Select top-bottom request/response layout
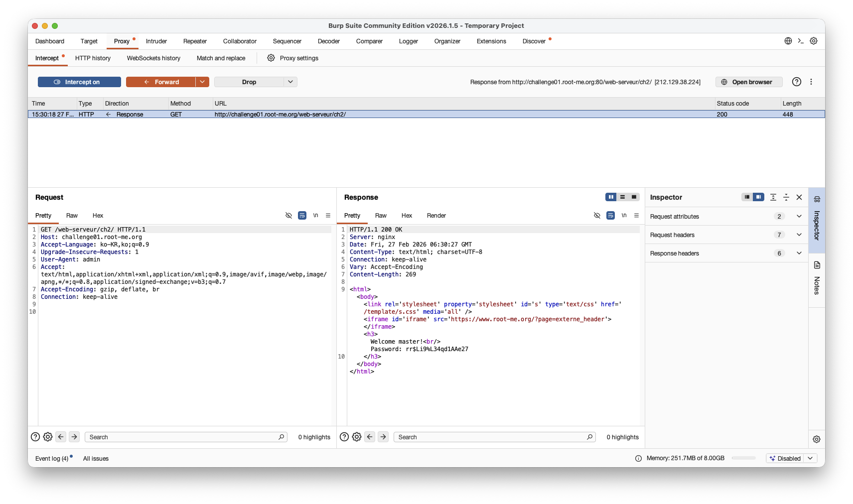The width and height of the screenshot is (853, 504). [x=622, y=197]
